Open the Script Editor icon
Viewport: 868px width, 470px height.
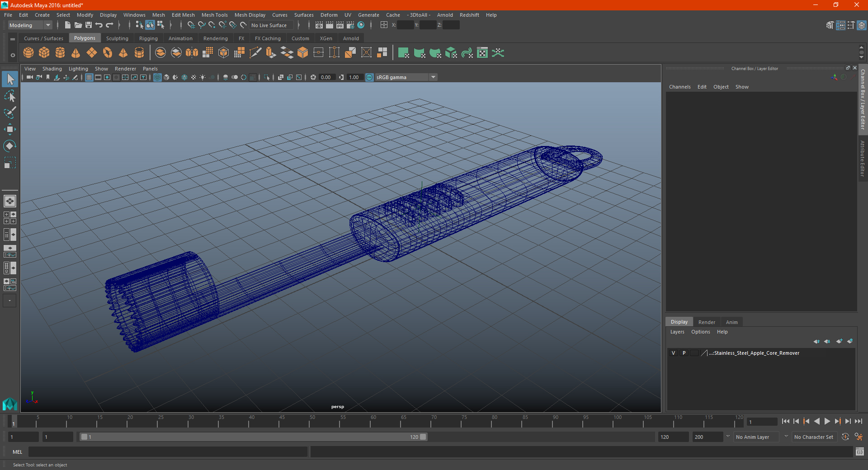pos(860,451)
